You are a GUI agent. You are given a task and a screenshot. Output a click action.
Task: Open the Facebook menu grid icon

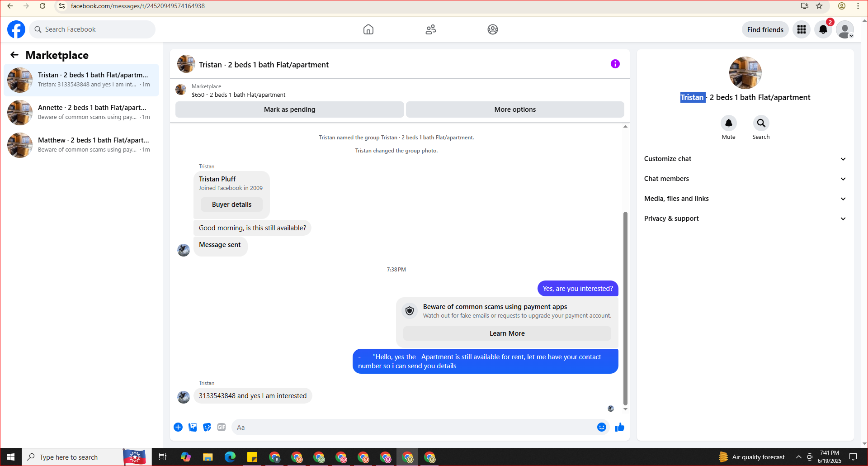[x=802, y=29]
